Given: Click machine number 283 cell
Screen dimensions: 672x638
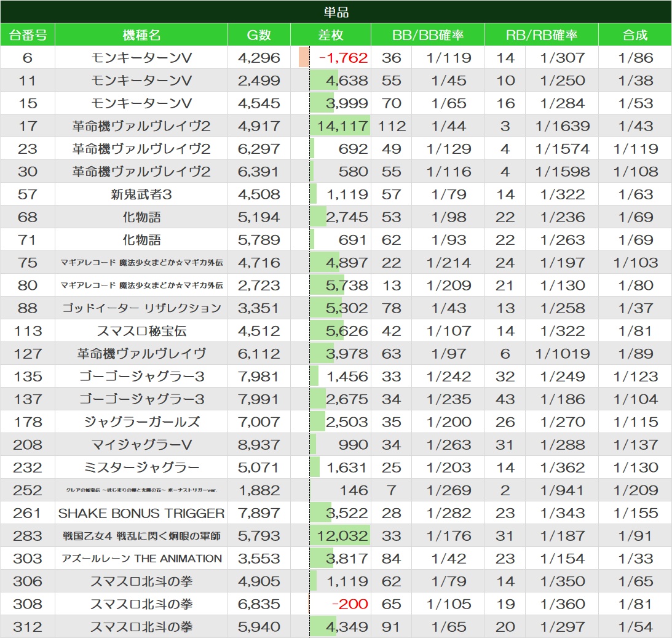Looking at the screenshot, I should (28, 535).
